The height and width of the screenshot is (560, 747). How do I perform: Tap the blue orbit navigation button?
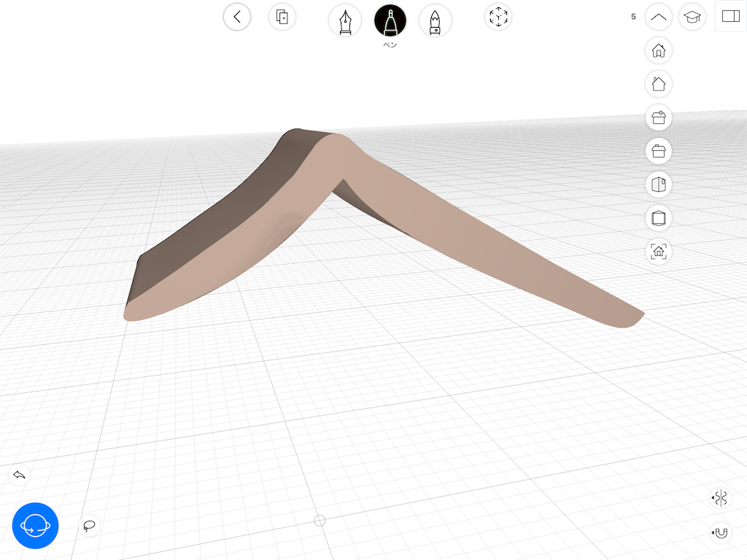pos(35,526)
